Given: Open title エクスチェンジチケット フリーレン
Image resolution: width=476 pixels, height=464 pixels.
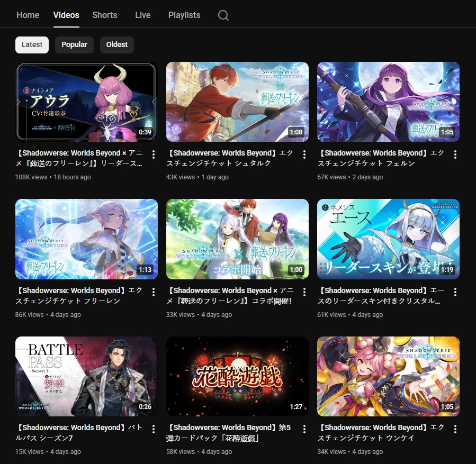Looking at the screenshot, I should click(79, 296).
